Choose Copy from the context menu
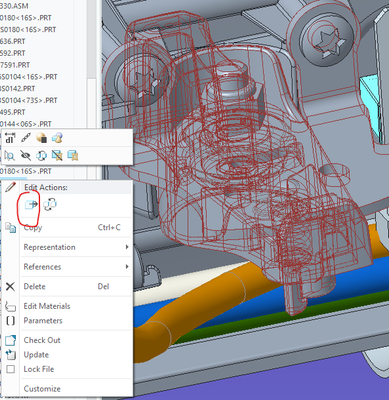The image size is (389, 400). 77,228
